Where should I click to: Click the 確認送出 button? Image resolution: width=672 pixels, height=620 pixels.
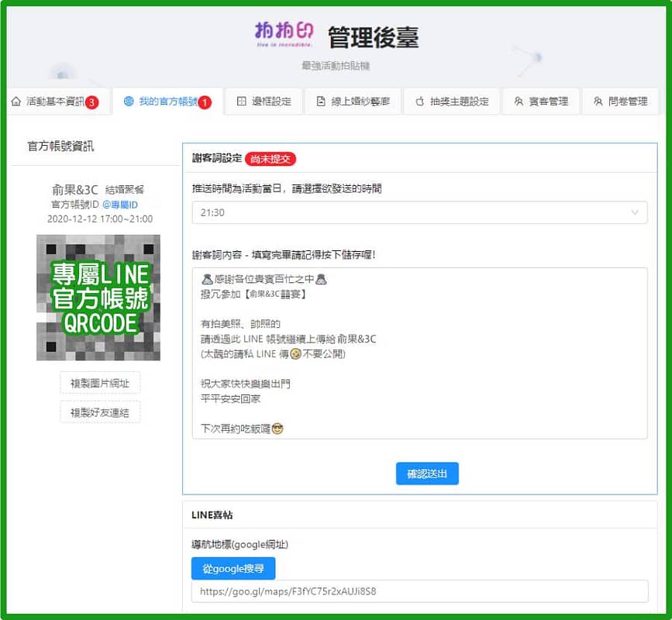pyautogui.click(x=427, y=474)
